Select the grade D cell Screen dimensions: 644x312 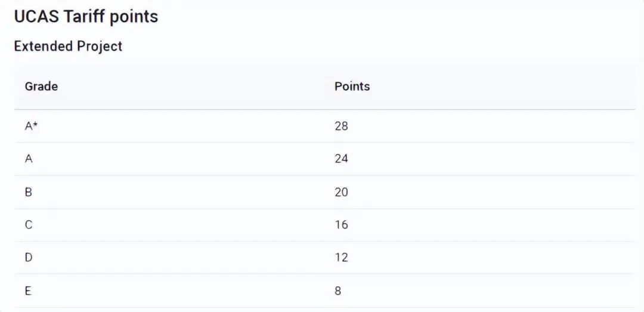click(29, 258)
